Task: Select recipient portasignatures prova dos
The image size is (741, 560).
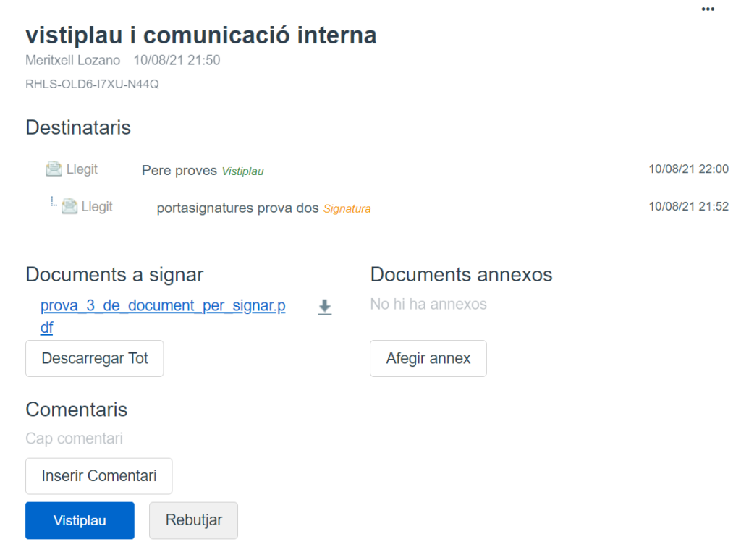Action: pyautogui.click(x=237, y=208)
